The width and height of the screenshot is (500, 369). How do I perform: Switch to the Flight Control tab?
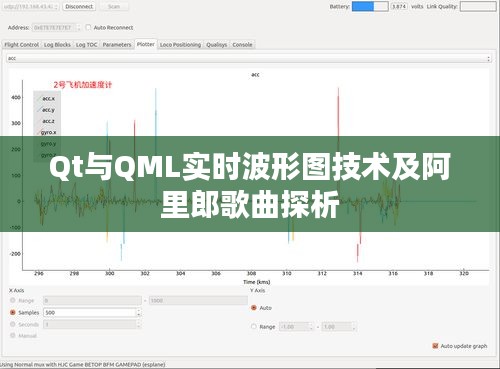pyautogui.click(x=21, y=45)
